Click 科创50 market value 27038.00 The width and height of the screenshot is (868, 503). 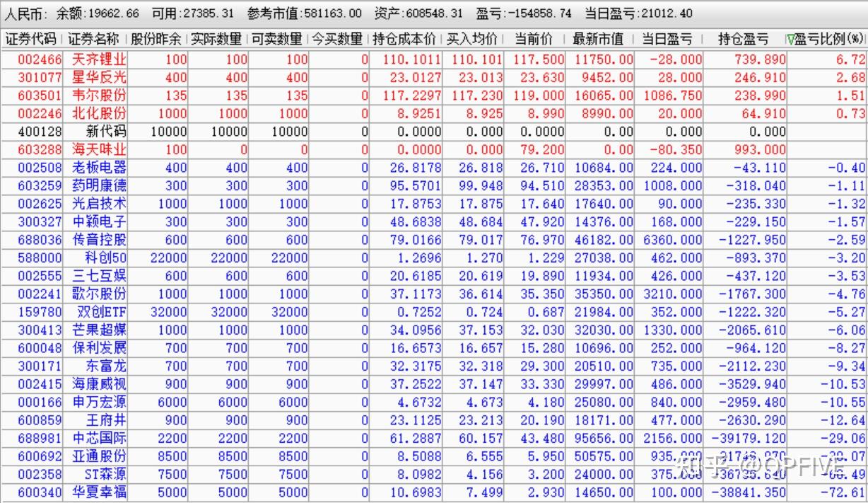point(603,258)
